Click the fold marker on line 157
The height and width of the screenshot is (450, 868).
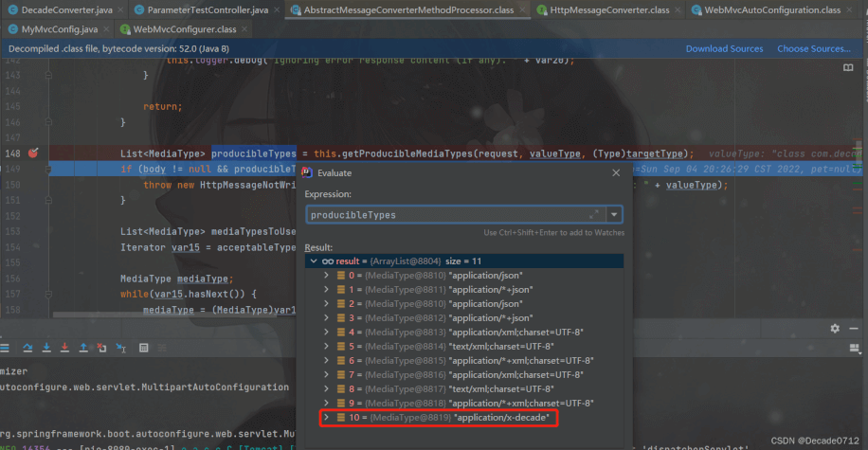[48, 294]
